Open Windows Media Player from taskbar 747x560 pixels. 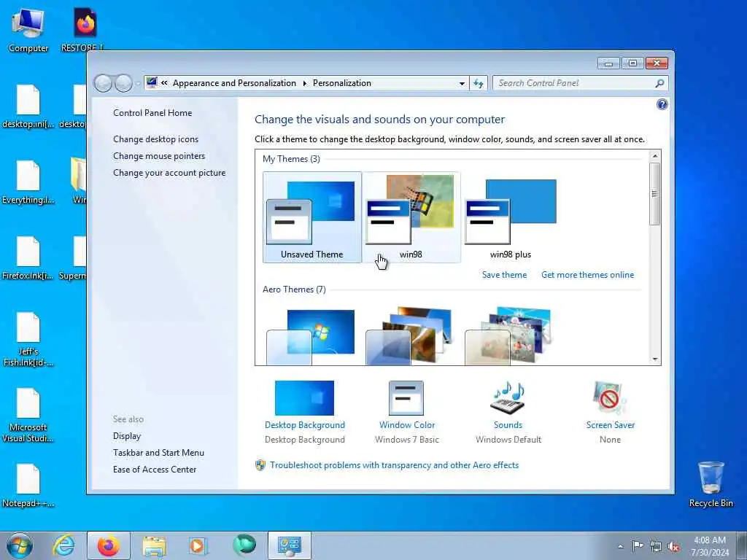pyautogui.click(x=197, y=545)
